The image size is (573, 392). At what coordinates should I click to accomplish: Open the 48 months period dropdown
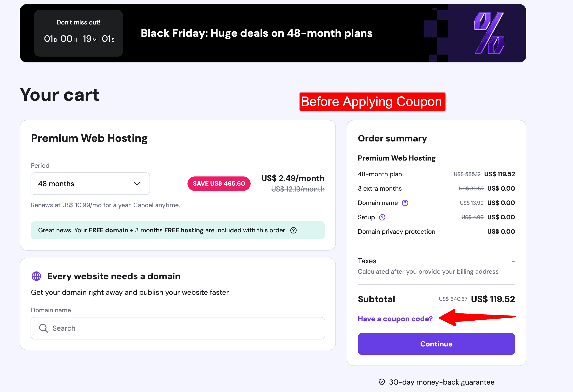pos(90,183)
